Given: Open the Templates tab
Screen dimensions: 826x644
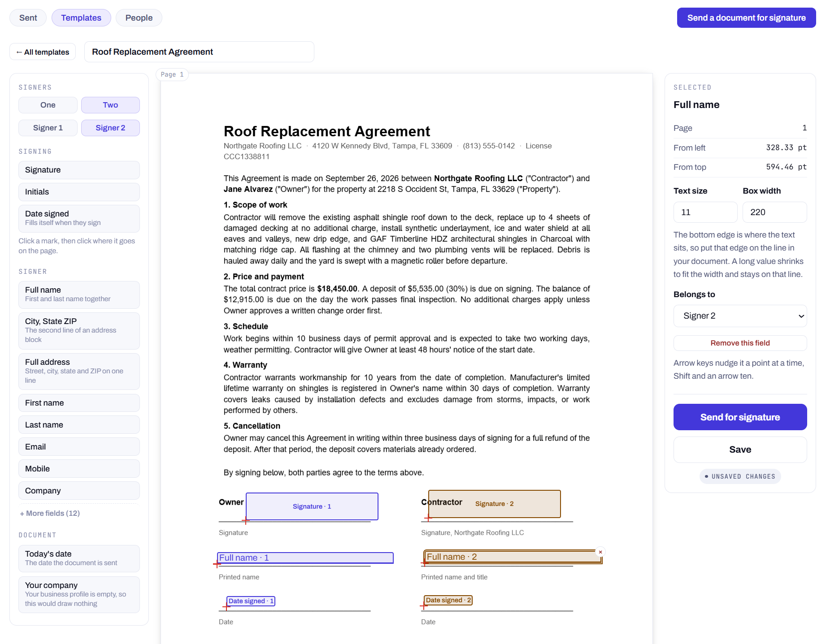Looking at the screenshot, I should coord(81,18).
